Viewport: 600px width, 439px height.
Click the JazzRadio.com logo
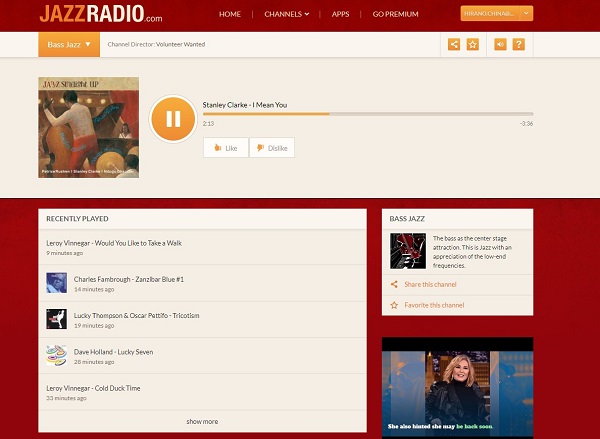101,14
